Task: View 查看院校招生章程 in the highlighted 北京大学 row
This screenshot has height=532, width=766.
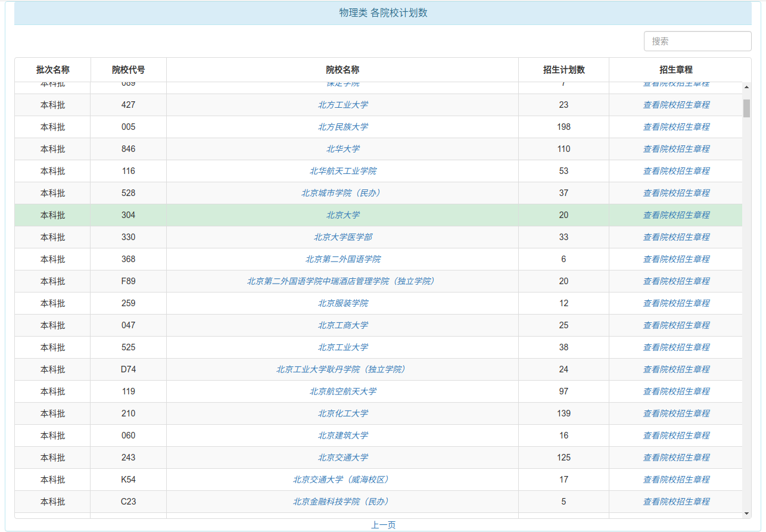Action: [676, 215]
